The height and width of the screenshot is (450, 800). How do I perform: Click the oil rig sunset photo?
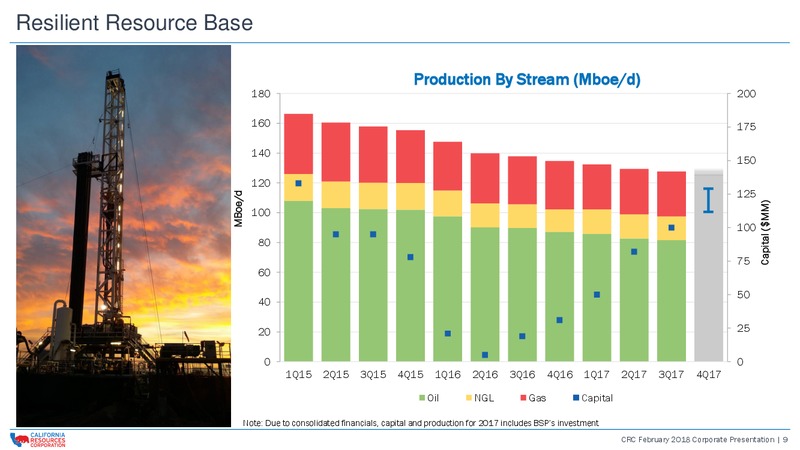pos(123,236)
